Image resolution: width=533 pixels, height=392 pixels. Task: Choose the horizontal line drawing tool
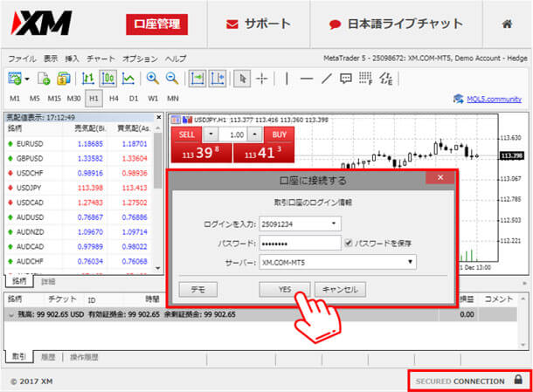pyautogui.click(x=307, y=79)
